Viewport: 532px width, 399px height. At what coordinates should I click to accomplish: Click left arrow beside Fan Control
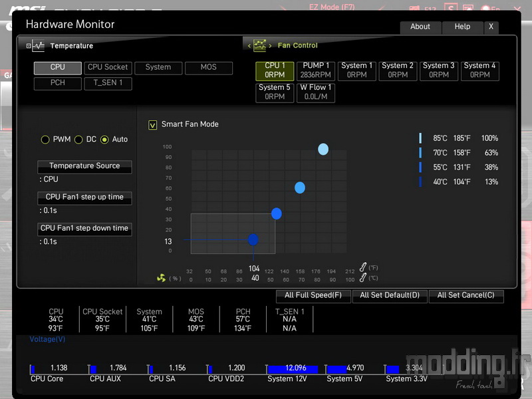(x=249, y=45)
